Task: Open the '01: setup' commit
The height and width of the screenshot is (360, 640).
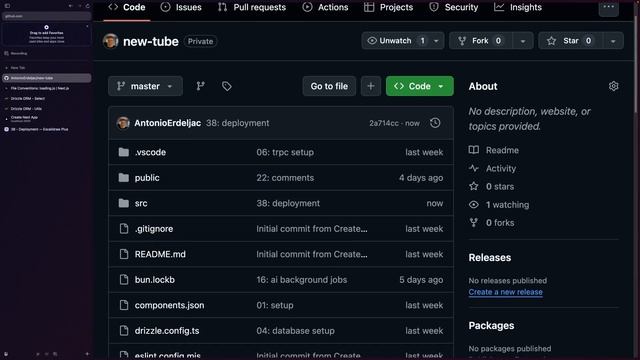Action: [x=275, y=305]
